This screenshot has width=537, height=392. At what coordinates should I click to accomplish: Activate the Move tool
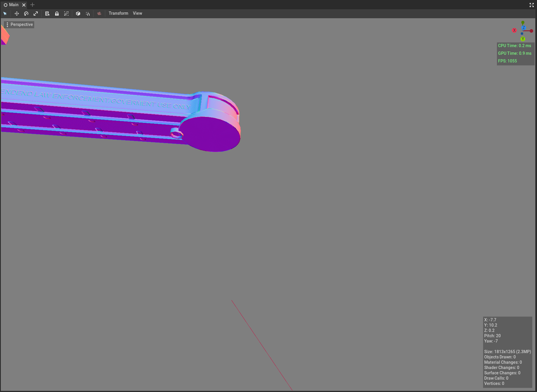(x=17, y=14)
